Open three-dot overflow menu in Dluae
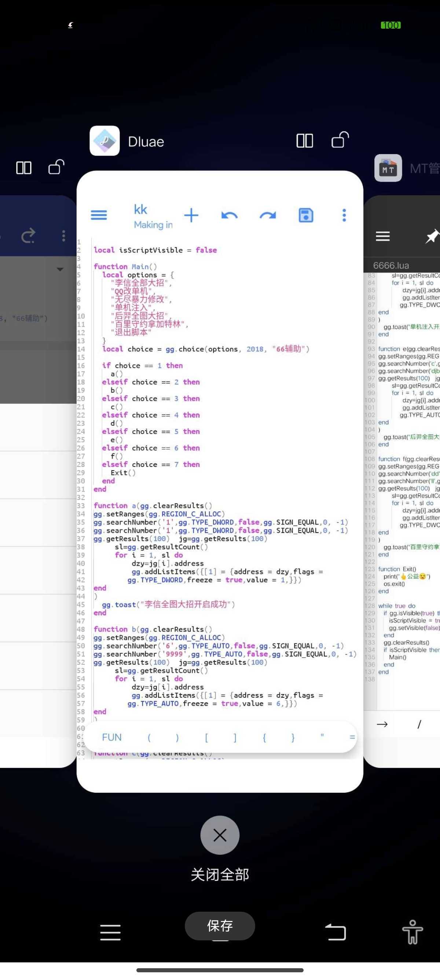Viewport: 440px width, 980px height. coord(344,215)
